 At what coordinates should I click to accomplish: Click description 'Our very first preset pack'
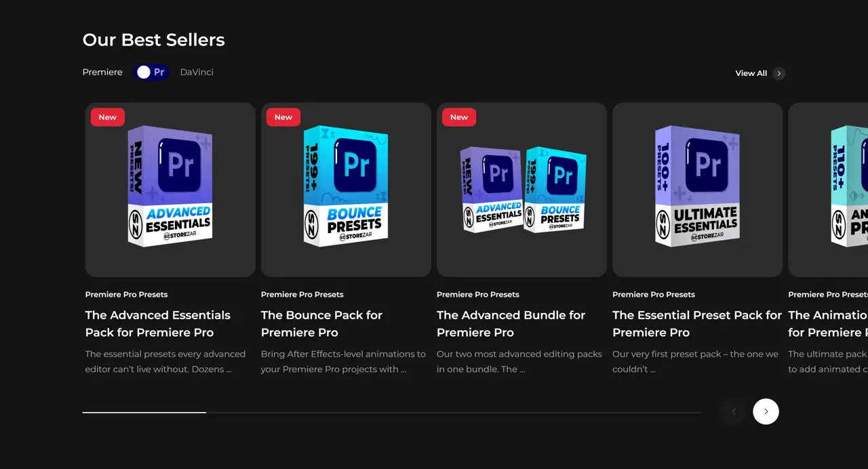pos(696,362)
